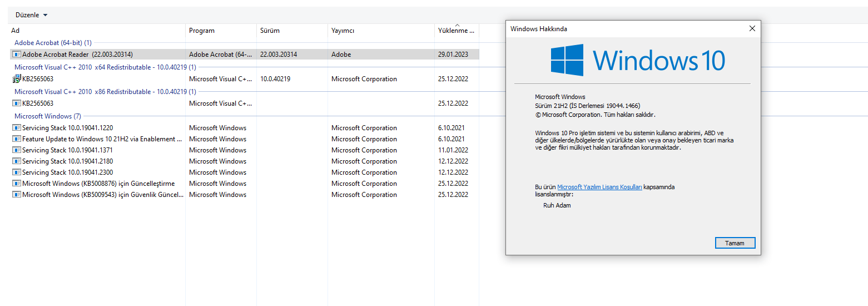868x306 pixels.
Task: Click the KB2565063 icon under x86 group
Action: (17, 103)
